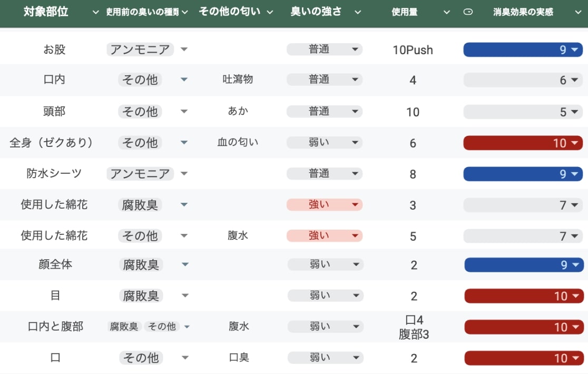This screenshot has height=374, width=588.
Task: Open the 消臭効果の実感 header dropdown
Action: 578,12
